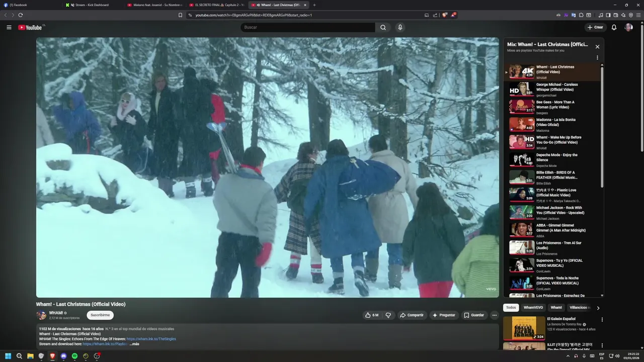Click the Crear button
644x362 pixels.
pyautogui.click(x=595, y=27)
